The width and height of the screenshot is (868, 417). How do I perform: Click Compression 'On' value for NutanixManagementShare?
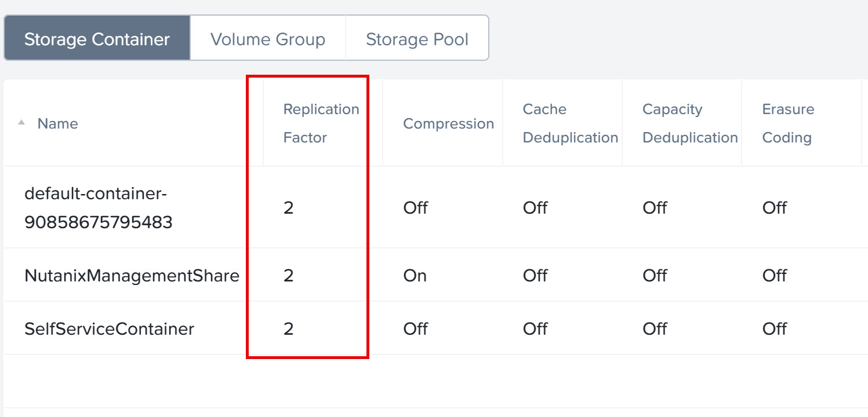(415, 276)
